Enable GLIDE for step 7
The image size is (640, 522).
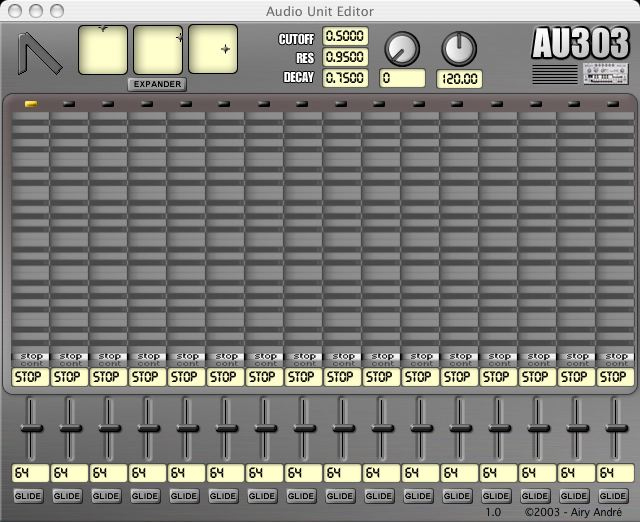(262, 496)
